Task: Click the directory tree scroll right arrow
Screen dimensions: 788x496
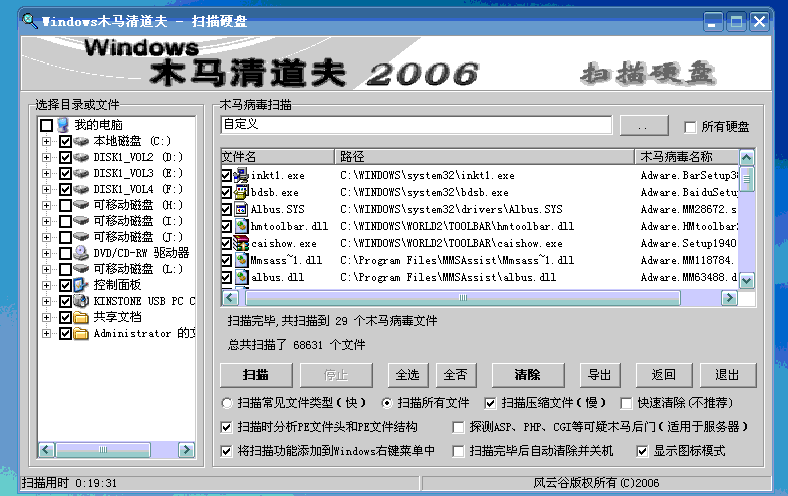Action: point(186,450)
